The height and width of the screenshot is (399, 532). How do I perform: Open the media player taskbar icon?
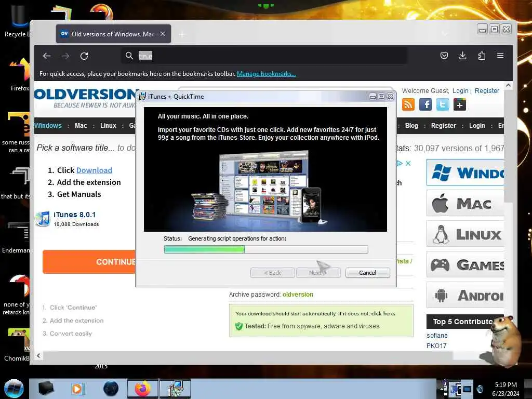77,389
